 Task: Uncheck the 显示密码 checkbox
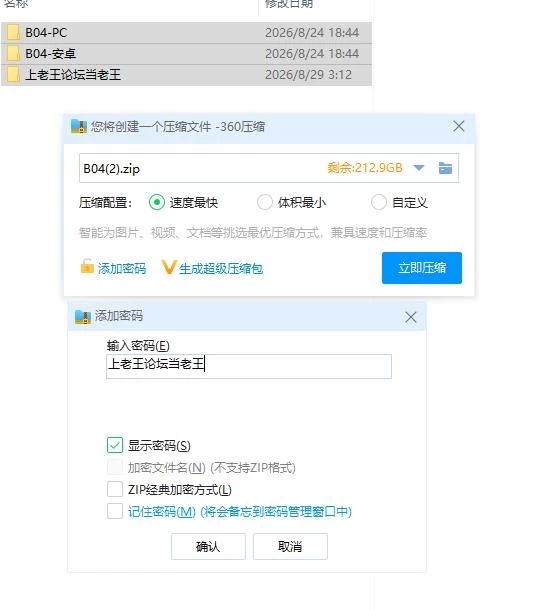pyautogui.click(x=115, y=445)
